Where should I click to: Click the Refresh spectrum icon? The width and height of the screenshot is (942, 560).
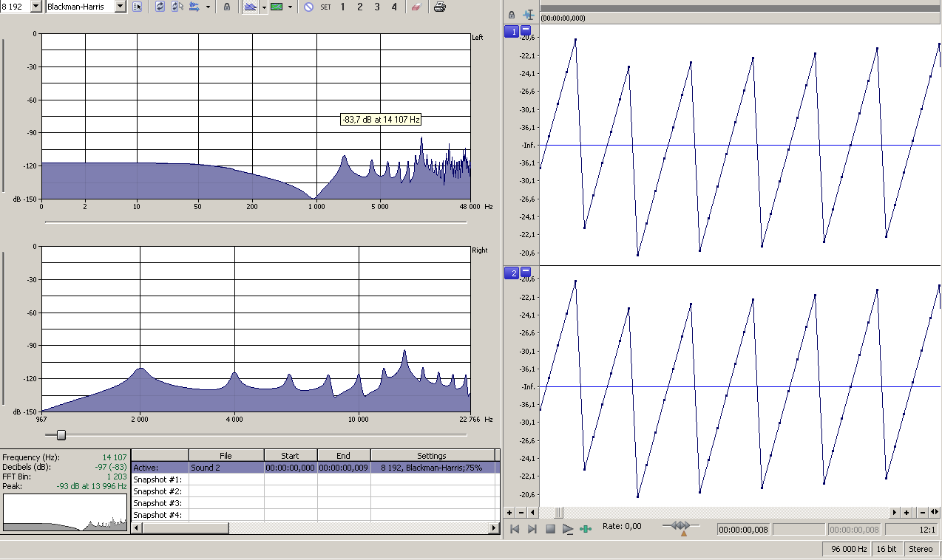(160, 7)
